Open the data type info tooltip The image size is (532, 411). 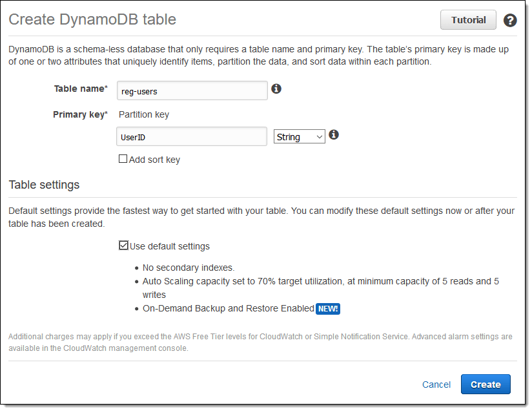coord(334,134)
